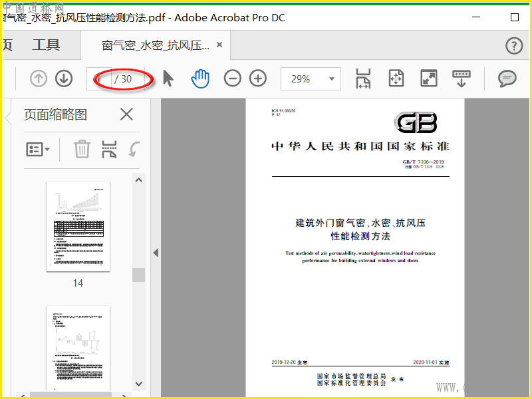Screen dimensions: 532x399
Task: Maximize the Acrobat window
Action: coord(514,17)
